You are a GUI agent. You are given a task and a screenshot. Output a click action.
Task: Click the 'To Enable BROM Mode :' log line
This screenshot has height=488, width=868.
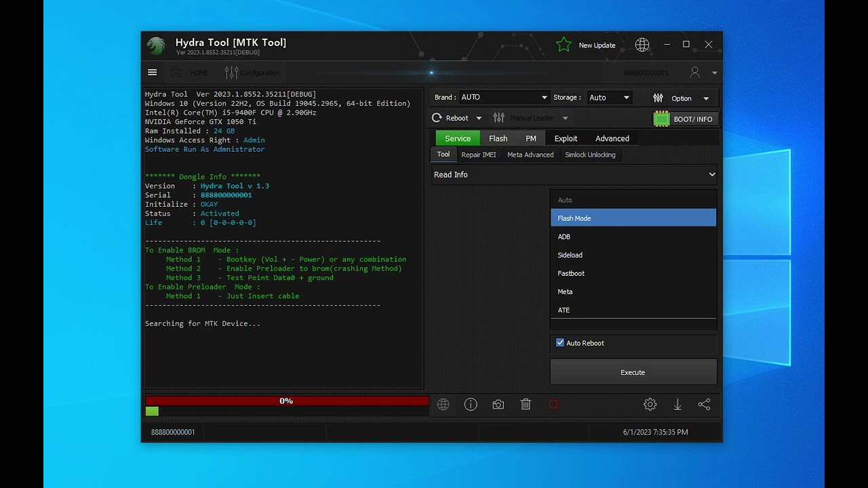point(192,250)
